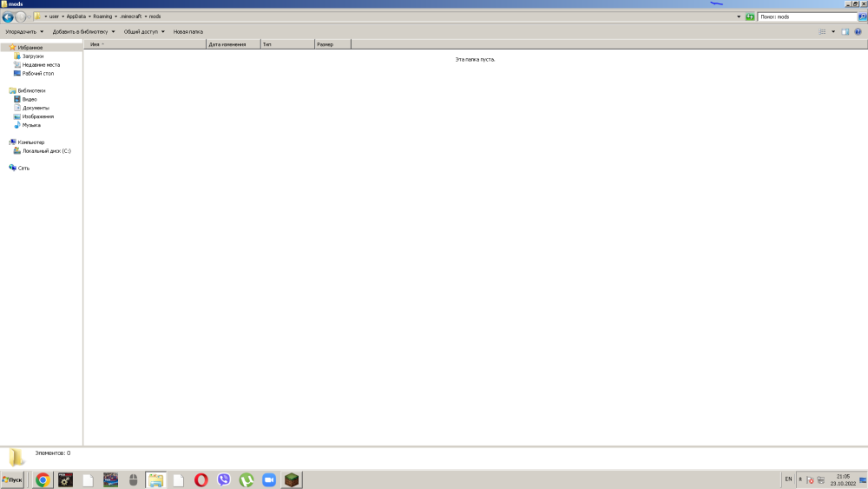Sort by the Дата изменения column header
This screenshot has width=868, height=489.
[x=233, y=44]
